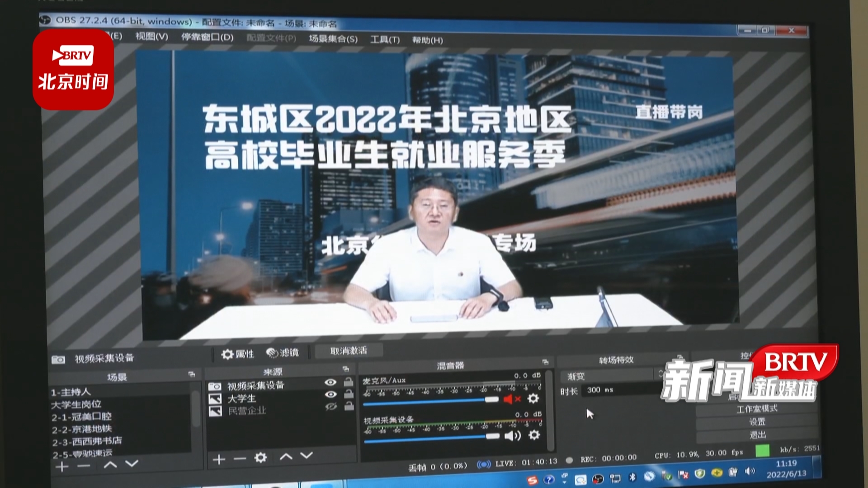Move source up with arrow in 来源 panel
This screenshot has height=488, width=868.
(x=286, y=456)
